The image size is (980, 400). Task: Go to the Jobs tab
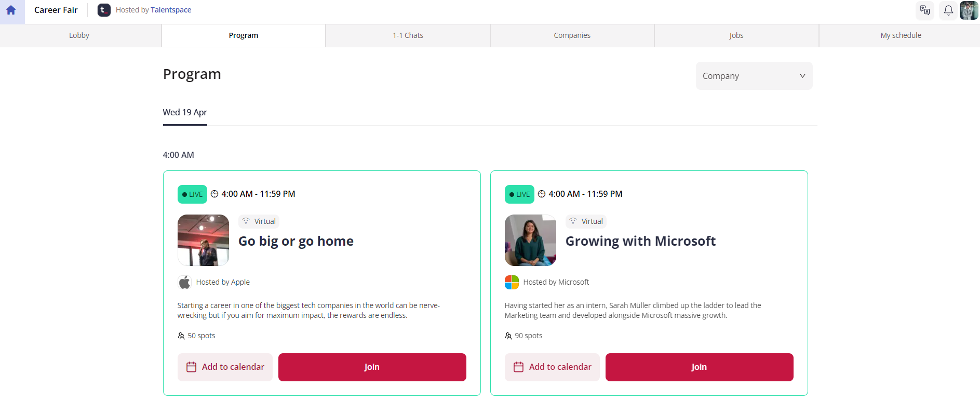pyautogui.click(x=736, y=35)
